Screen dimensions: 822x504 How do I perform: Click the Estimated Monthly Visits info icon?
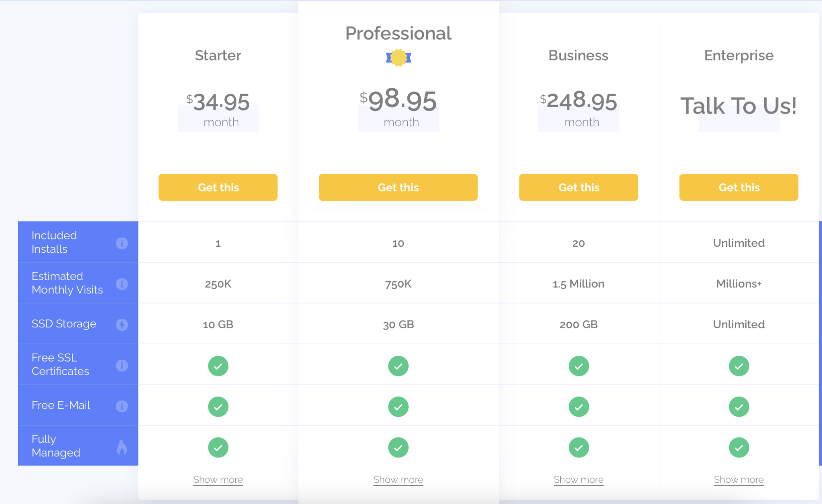pyautogui.click(x=122, y=284)
